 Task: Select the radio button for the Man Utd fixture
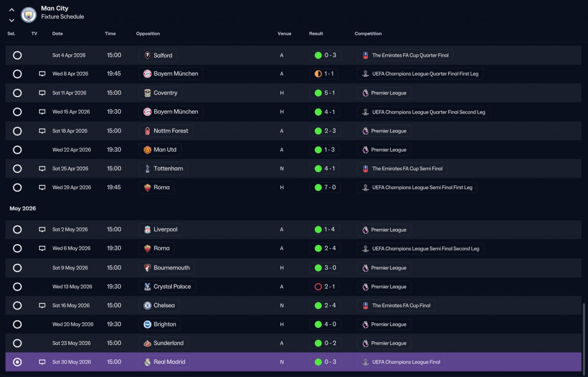(17, 150)
